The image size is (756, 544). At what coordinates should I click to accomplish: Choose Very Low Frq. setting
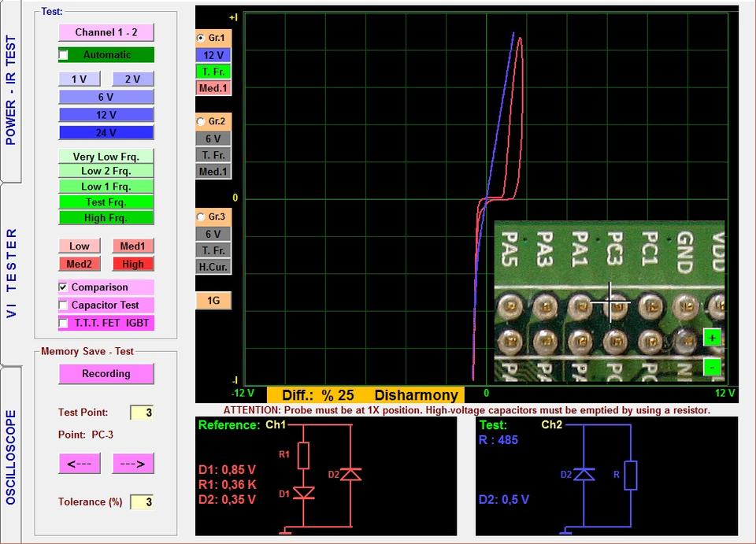click(106, 156)
